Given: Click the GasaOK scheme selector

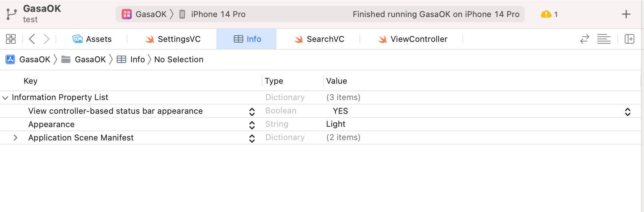Looking at the screenshot, I should [x=145, y=14].
